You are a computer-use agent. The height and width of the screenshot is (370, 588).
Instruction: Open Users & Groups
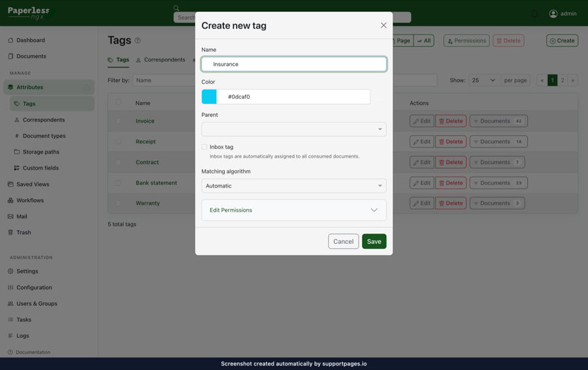tap(37, 303)
